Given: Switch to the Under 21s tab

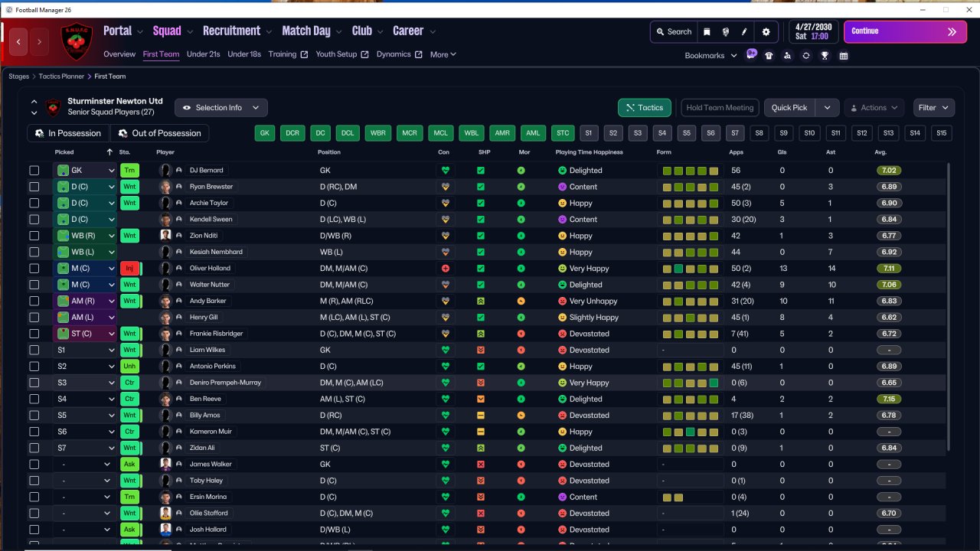Looking at the screenshot, I should 203,54.
